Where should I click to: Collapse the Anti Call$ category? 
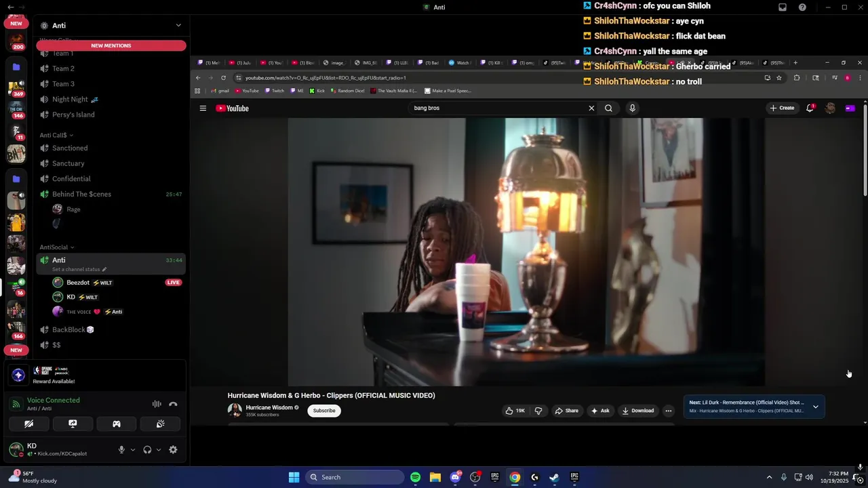(56, 135)
